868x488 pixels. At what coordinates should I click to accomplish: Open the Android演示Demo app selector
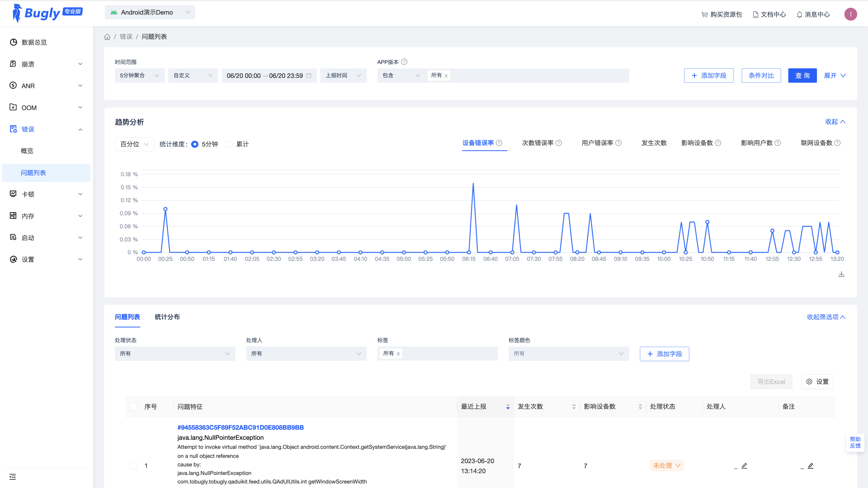coord(150,13)
